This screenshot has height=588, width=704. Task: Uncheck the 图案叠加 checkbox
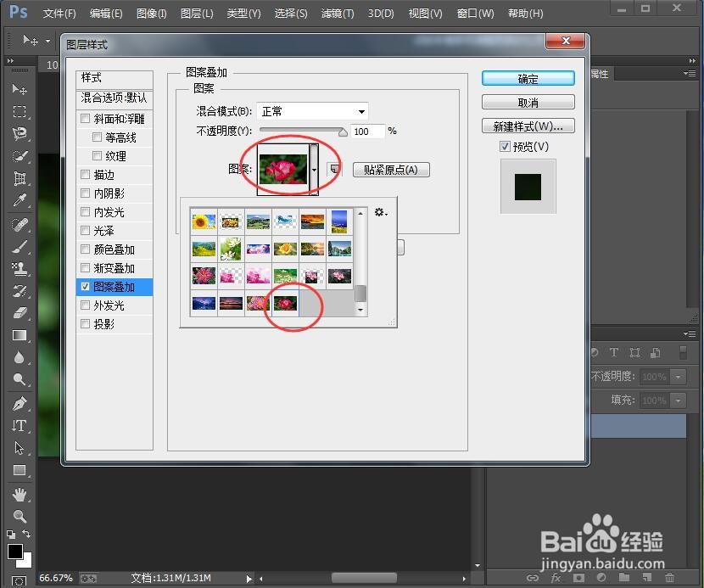86,287
